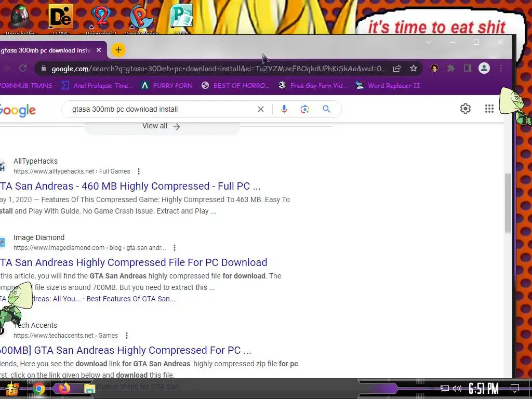Click the site lock icon in address bar

click(x=44, y=68)
